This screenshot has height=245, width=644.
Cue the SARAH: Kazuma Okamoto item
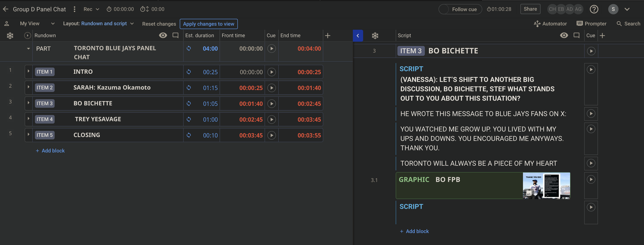[x=272, y=88]
